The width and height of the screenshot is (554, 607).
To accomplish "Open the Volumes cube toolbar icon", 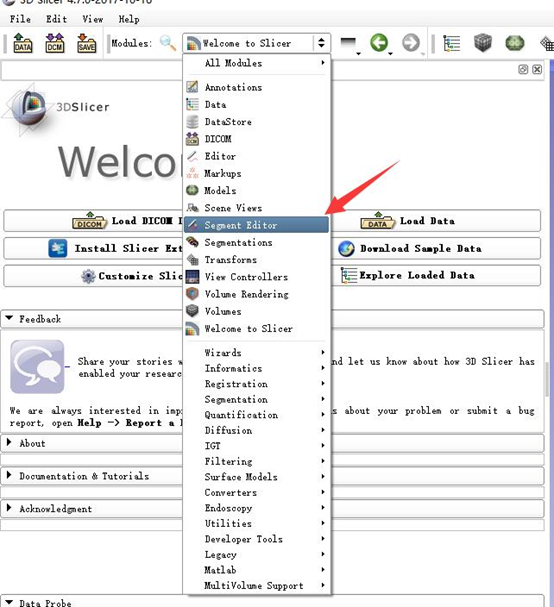I will click(483, 43).
